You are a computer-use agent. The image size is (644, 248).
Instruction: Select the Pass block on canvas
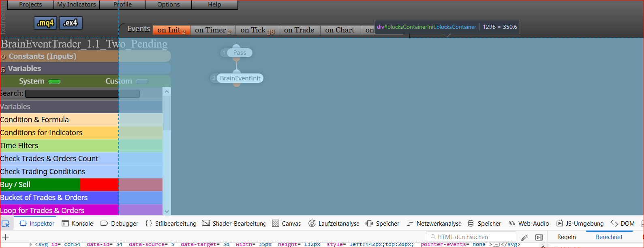tap(240, 53)
